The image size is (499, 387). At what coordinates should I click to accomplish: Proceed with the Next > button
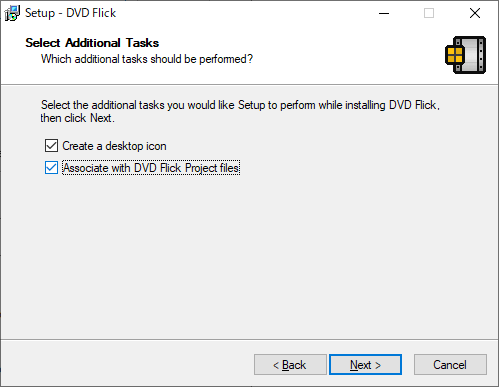tap(365, 365)
